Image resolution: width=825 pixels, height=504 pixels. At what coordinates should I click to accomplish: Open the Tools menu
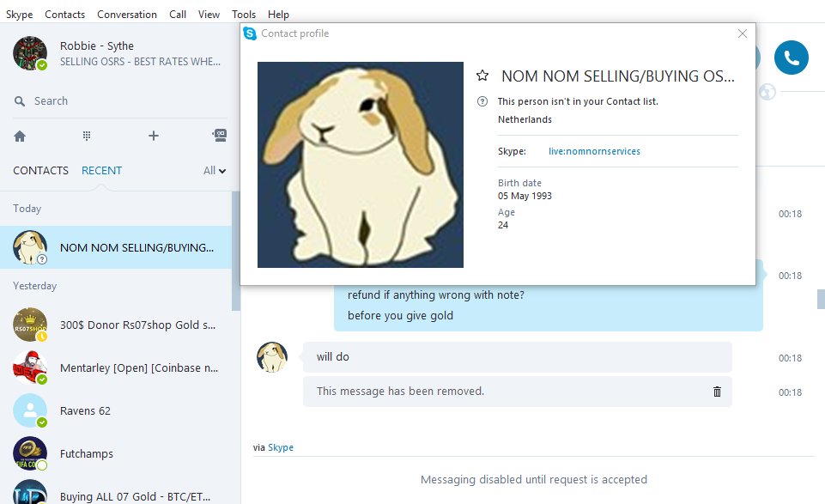coord(244,15)
